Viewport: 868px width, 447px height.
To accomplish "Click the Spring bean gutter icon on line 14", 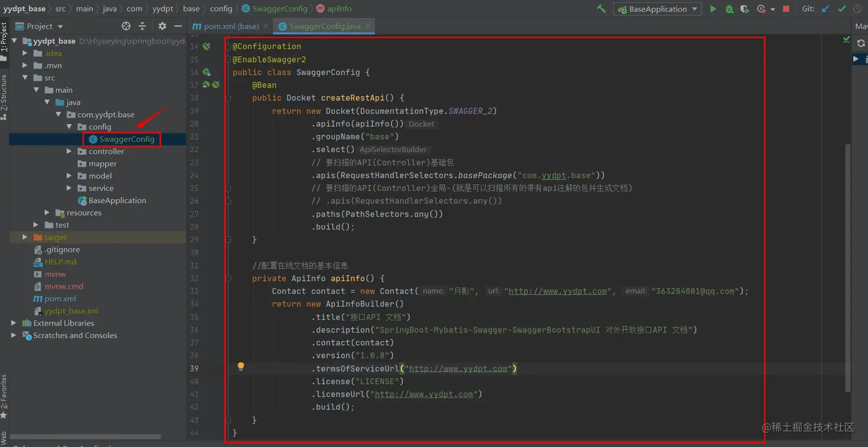I will point(206,46).
